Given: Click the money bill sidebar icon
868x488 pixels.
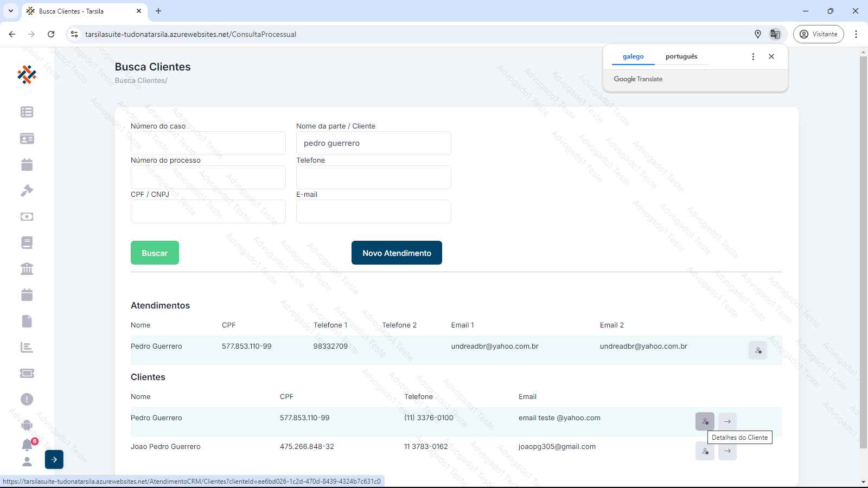Looking at the screenshot, I should (27, 216).
